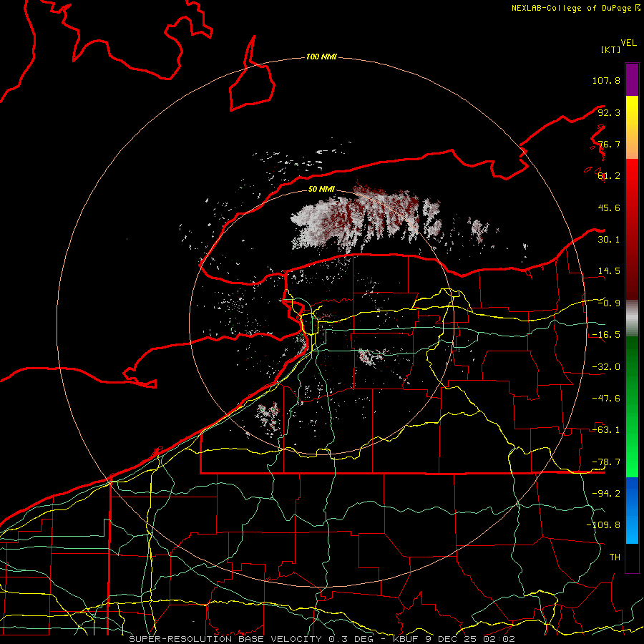Click the 76.7 velocity scale value
Image resolution: width=644 pixels, height=644 pixels.
coord(609,144)
